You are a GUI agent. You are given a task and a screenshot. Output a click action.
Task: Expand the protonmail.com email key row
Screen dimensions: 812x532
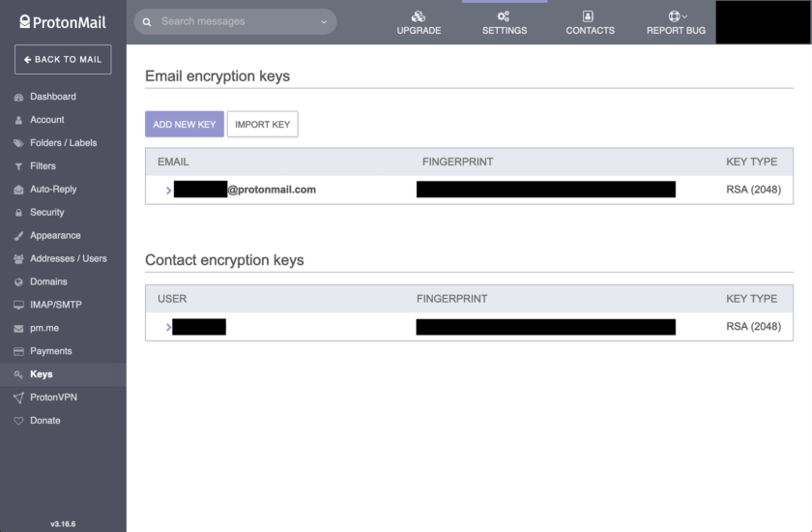coord(168,191)
